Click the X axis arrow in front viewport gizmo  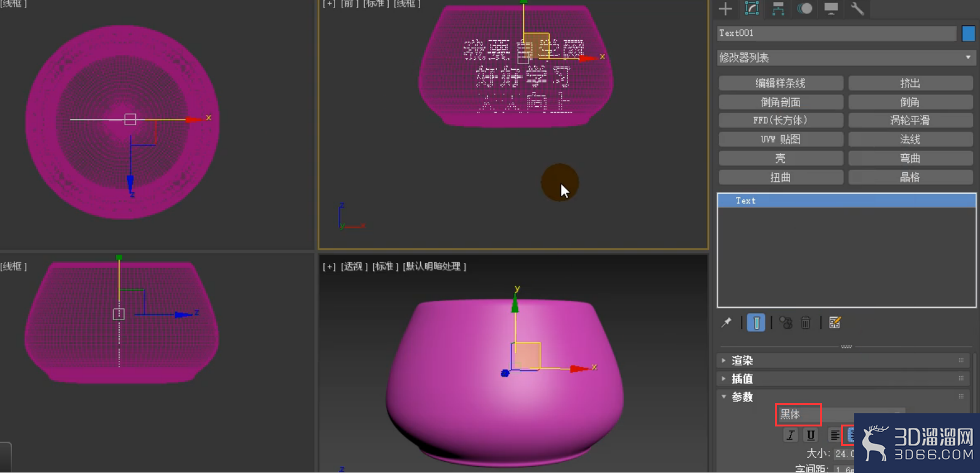[x=589, y=58]
